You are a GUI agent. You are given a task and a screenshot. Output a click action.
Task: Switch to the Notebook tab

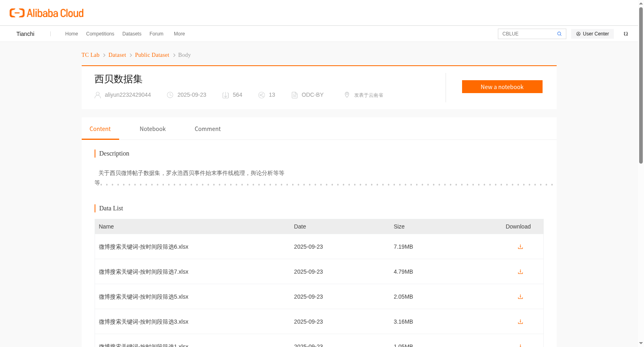coord(153,129)
